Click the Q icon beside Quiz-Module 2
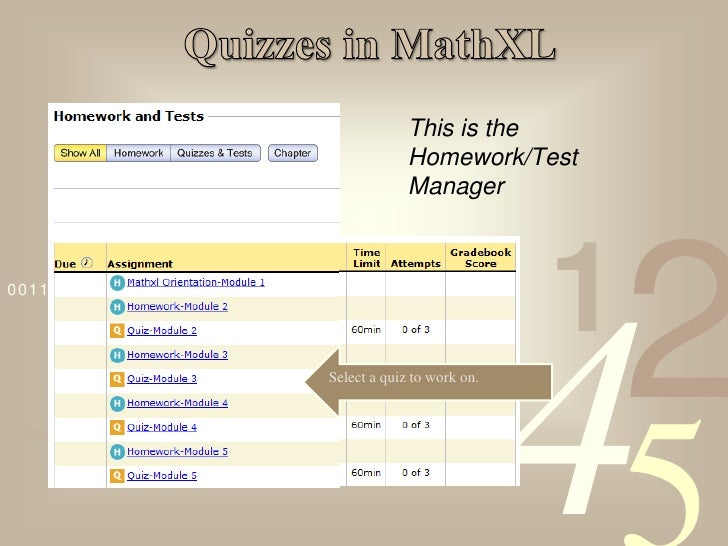This screenshot has width=728, height=546. 117,331
